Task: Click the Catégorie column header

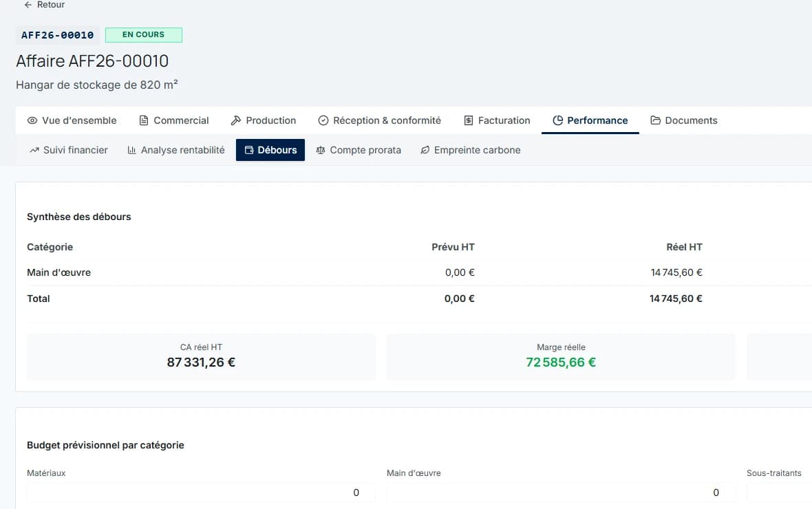Action: 50,247
